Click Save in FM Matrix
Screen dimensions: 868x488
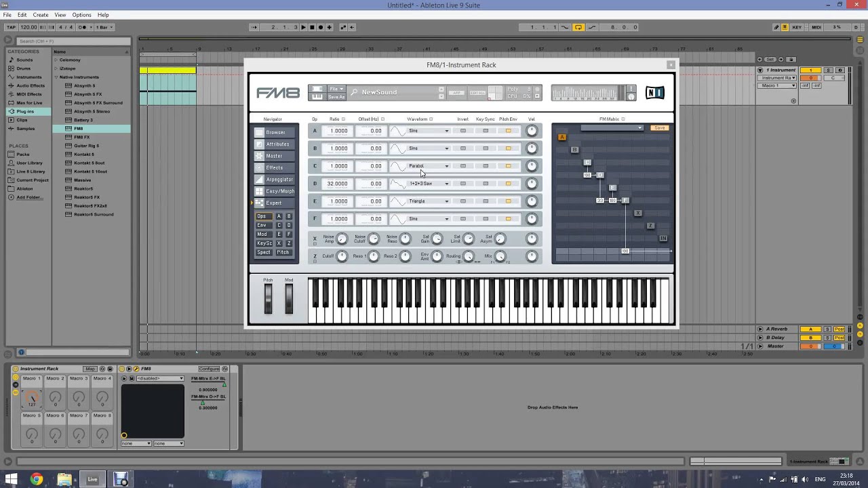coord(659,127)
